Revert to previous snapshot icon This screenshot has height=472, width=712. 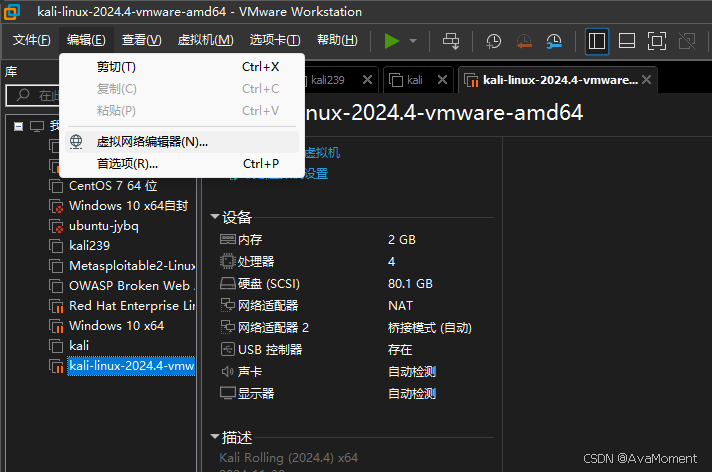(524, 41)
